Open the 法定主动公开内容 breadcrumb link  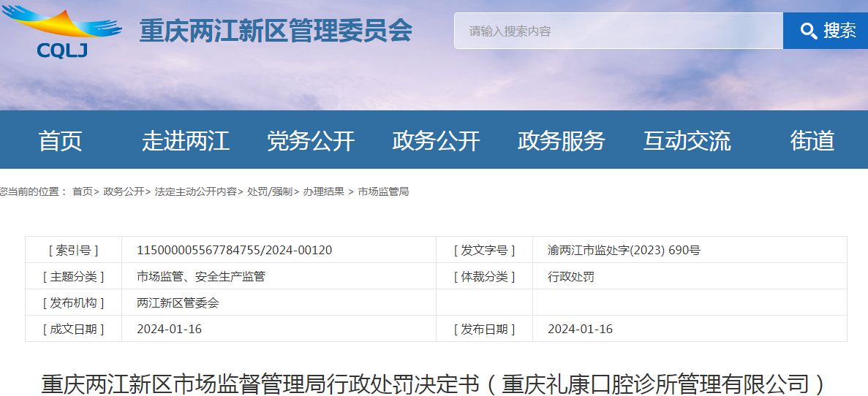[195, 191]
